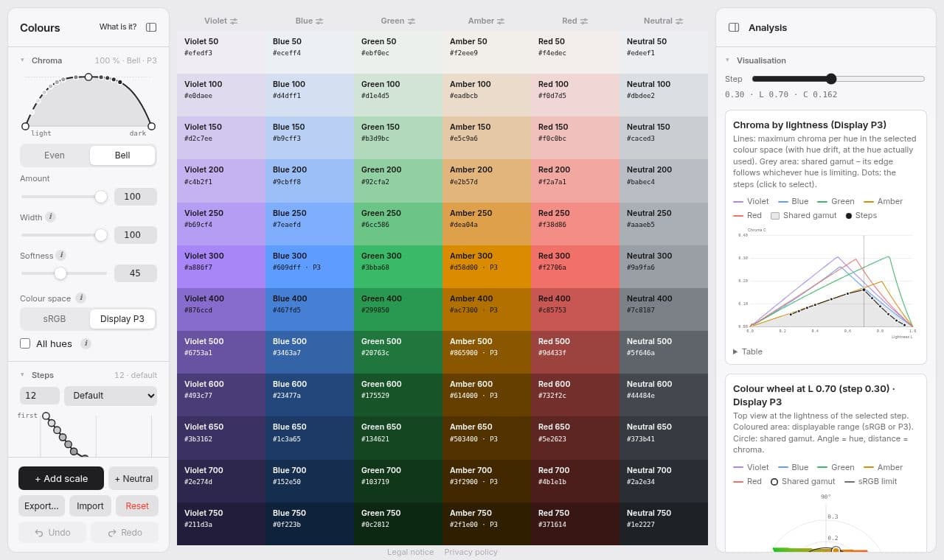
Task: Enable the All hues checkbox
Action: pyautogui.click(x=25, y=343)
